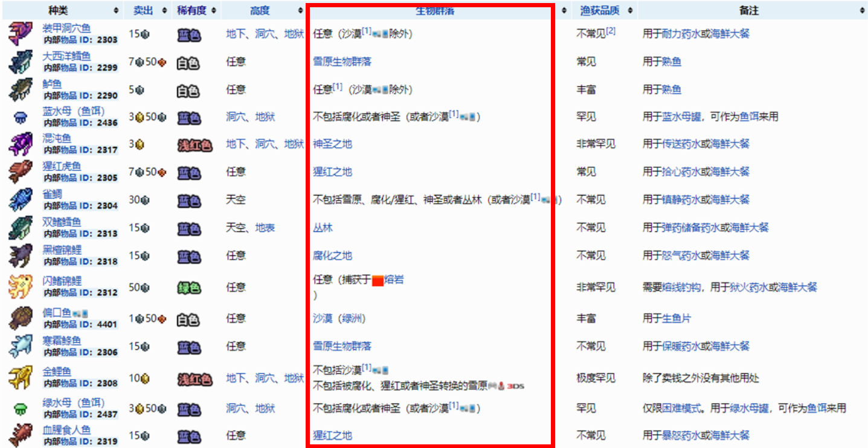Click the 蓝水母 jellyfish sprite icon
The width and height of the screenshot is (868, 448).
[x=20, y=117]
